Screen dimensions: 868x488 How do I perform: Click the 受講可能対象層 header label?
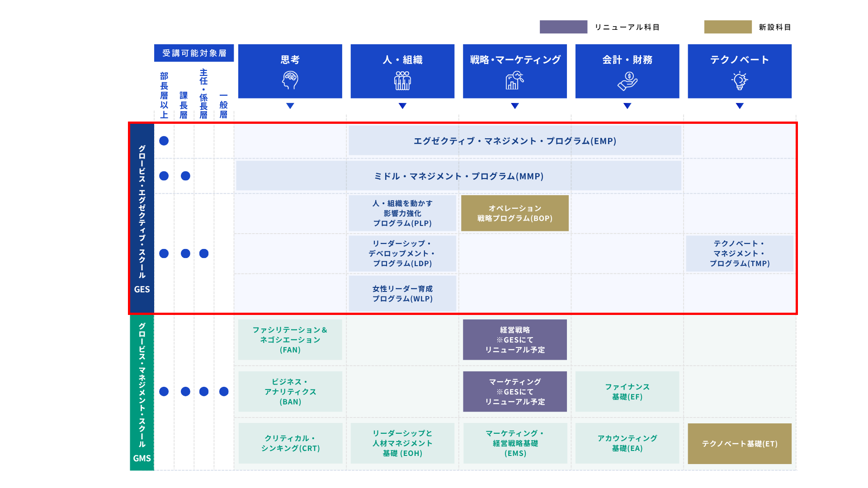pyautogui.click(x=194, y=53)
